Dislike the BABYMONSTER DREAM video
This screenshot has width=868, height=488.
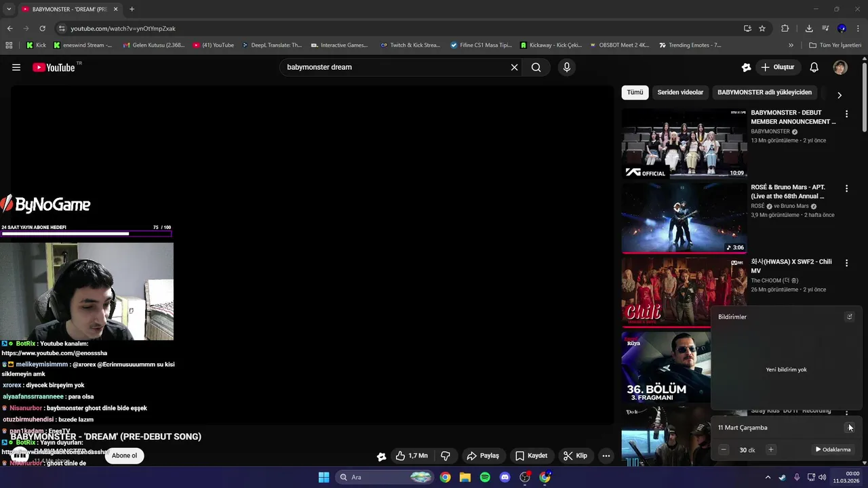point(446,455)
